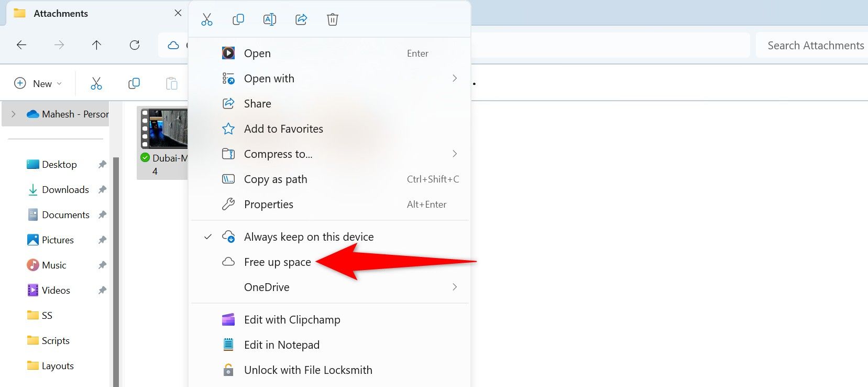Choose Unlock with File Locksmith
Screen dimensions: 868x387
click(x=330, y=370)
